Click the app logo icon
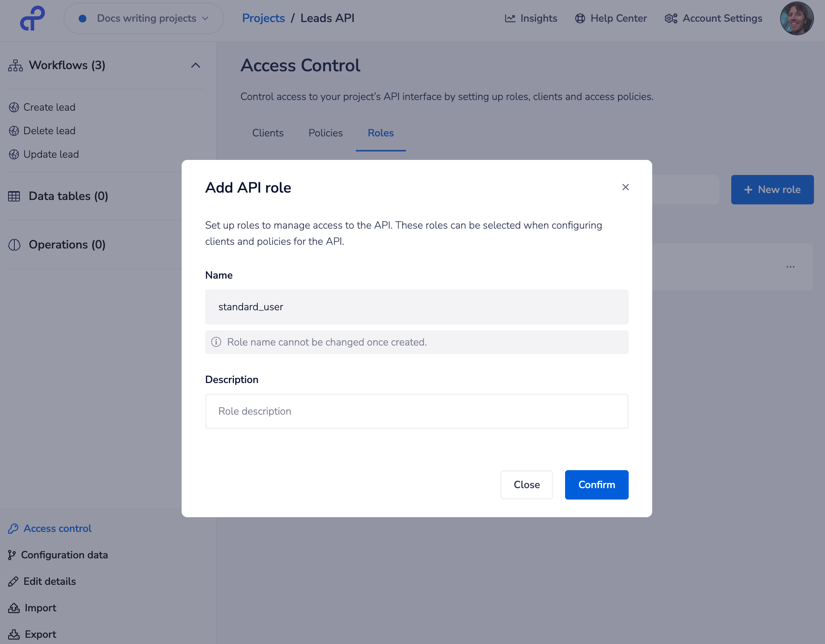Image resolution: width=825 pixels, height=644 pixels. [32, 18]
